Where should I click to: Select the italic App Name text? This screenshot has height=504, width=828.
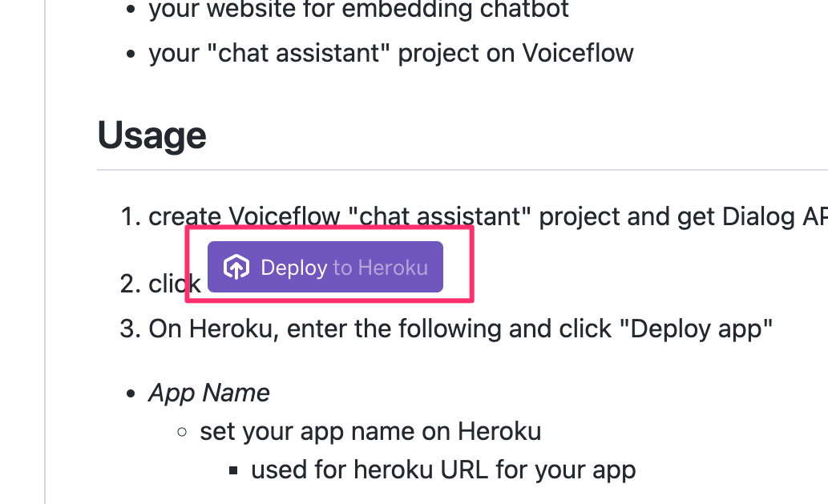209,393
